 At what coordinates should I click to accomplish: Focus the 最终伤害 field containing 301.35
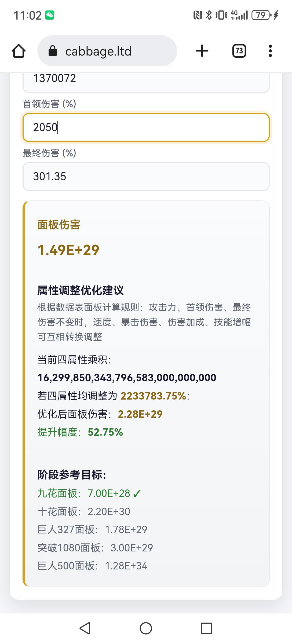146,177
